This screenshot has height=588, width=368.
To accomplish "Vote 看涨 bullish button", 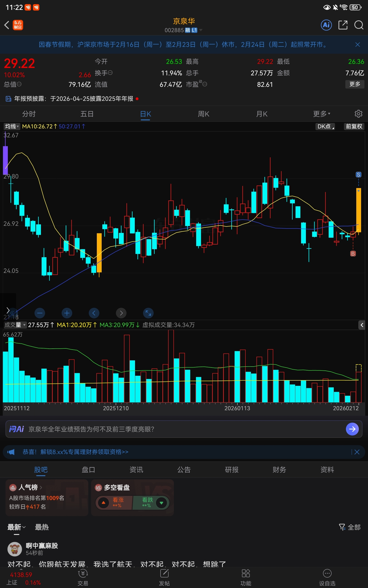I will (114, 503).
